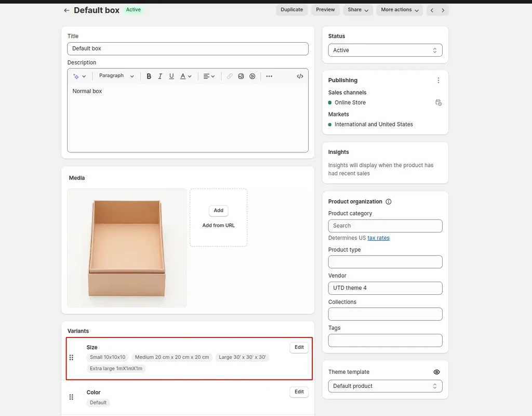The width and height of the screenshot is (532, 416).
Task: Insert a video into the description
Action: [252, 76]
